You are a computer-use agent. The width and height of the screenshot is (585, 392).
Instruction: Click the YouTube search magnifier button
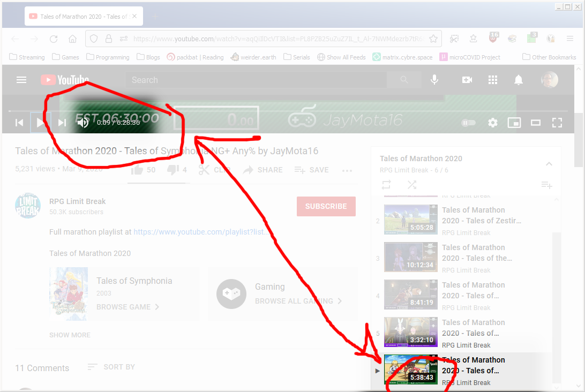click(404, 80)
